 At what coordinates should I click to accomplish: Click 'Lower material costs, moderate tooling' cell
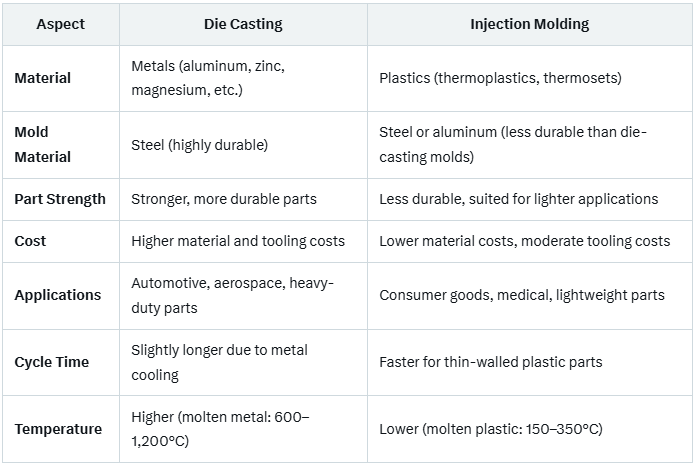tap(524, 241)
